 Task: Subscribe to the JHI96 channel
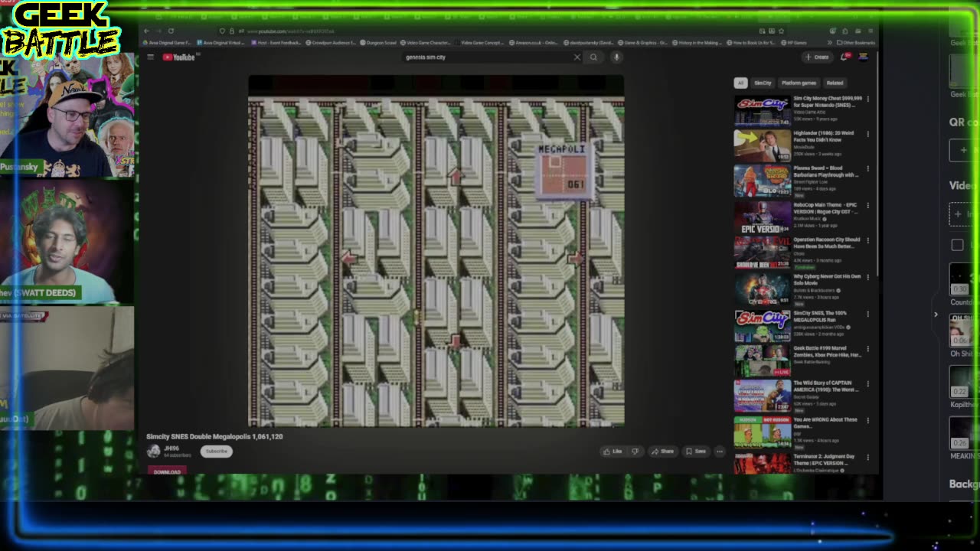pos(217,452)
